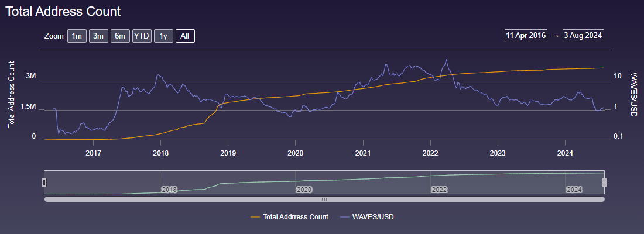This screenshot has width=644, height=234.
Task: Click the 2021 x-axis label
Action: (x=363, y=153)
